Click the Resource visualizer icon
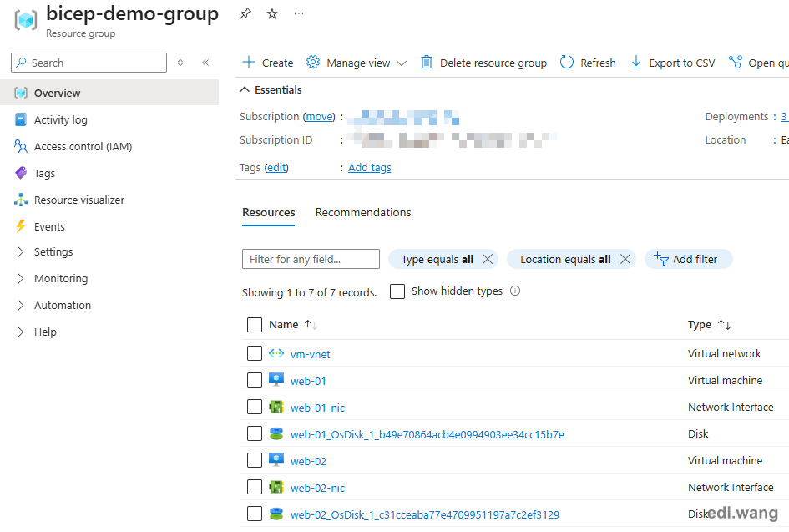Image resolution: width=789 pixels, height=532 pixels. pos(21,200)
